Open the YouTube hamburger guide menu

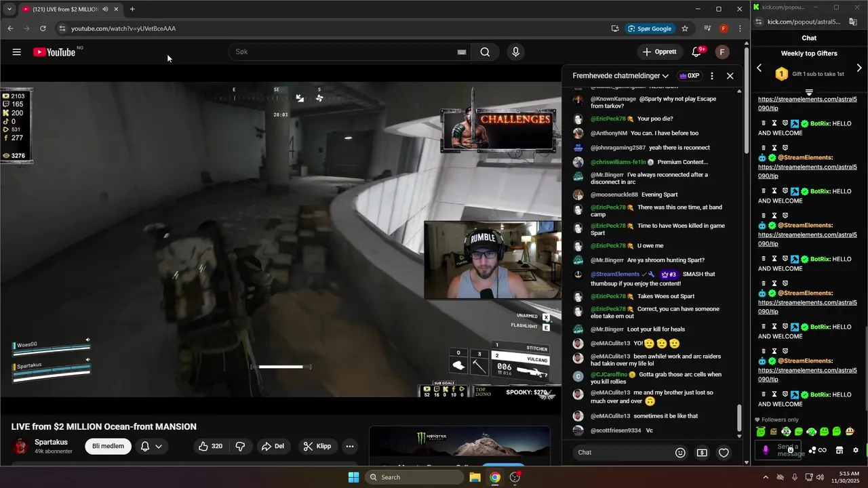click(17, 52)
